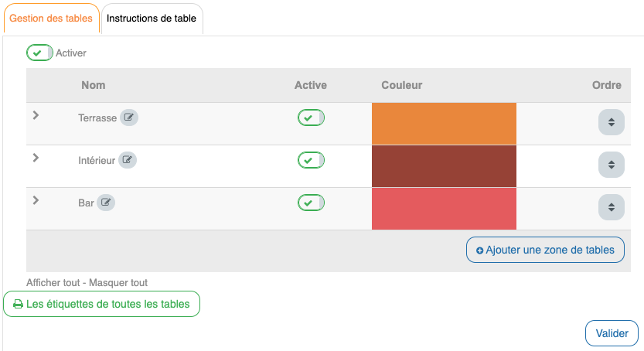Toggle the Intérieur zone active switch
The height and width of the screenshot is (351, 644).
click(x=311, y=160)
